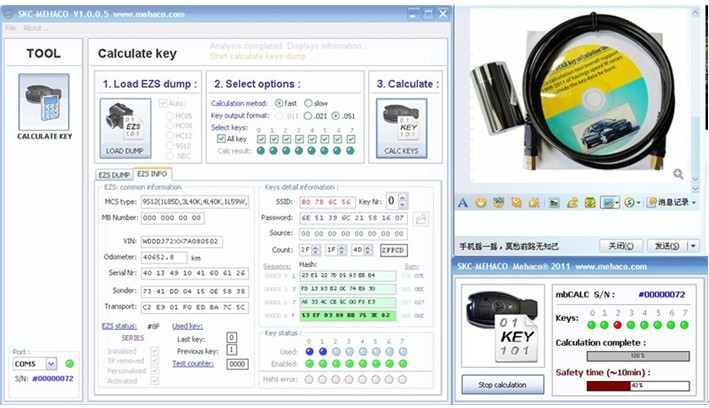Open the Calculate Key tool in sidebar
Image resolution: width=709 pixels, height=408 pixels.
(x=44, y=102)
